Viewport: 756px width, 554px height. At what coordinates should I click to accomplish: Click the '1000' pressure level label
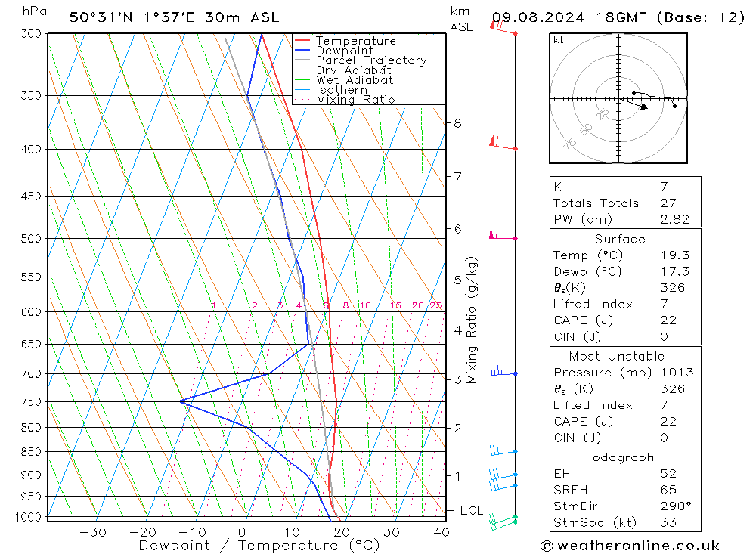click(x=29, y=517)
